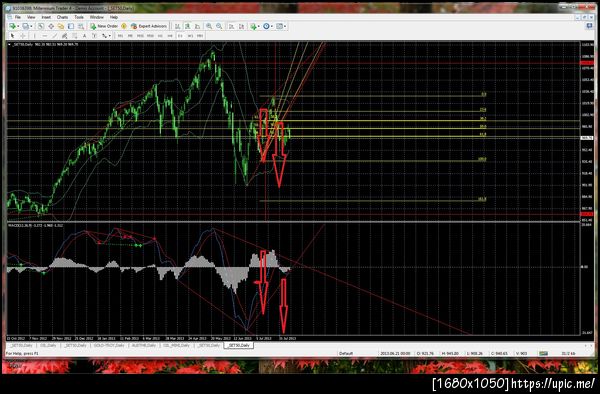Expand the Profiles dropdown arrow

(31, 26)
